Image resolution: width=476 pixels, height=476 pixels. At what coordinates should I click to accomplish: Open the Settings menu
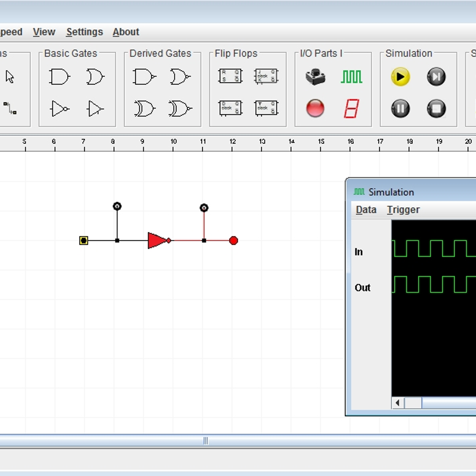[84, 32]
